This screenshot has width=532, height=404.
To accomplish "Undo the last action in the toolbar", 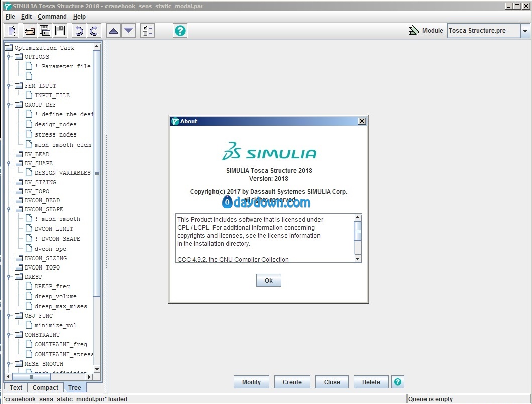I will coord(79,31).
